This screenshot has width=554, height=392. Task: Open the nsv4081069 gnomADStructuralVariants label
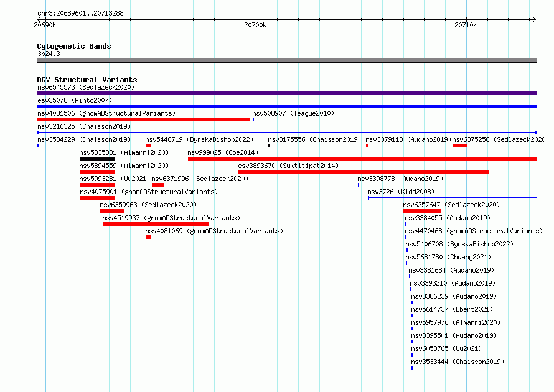pyautogui.click(x=214, y=231)
